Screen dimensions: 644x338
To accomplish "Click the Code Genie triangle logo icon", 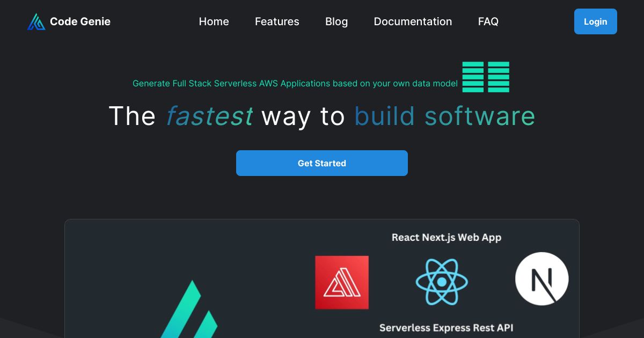I will 36,21.
